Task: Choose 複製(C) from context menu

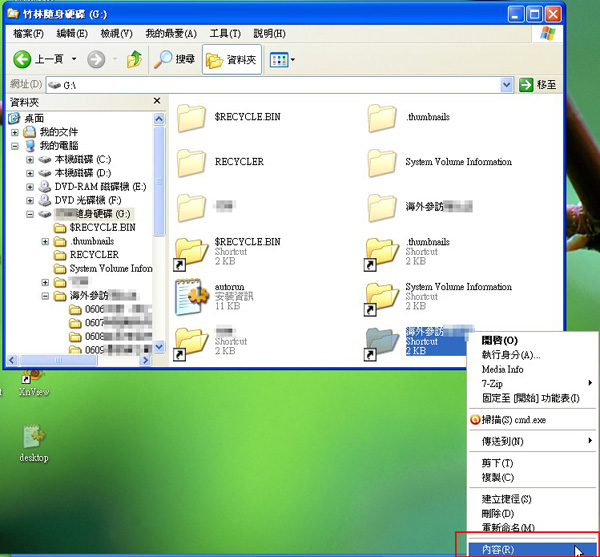Action: point(497,478)
